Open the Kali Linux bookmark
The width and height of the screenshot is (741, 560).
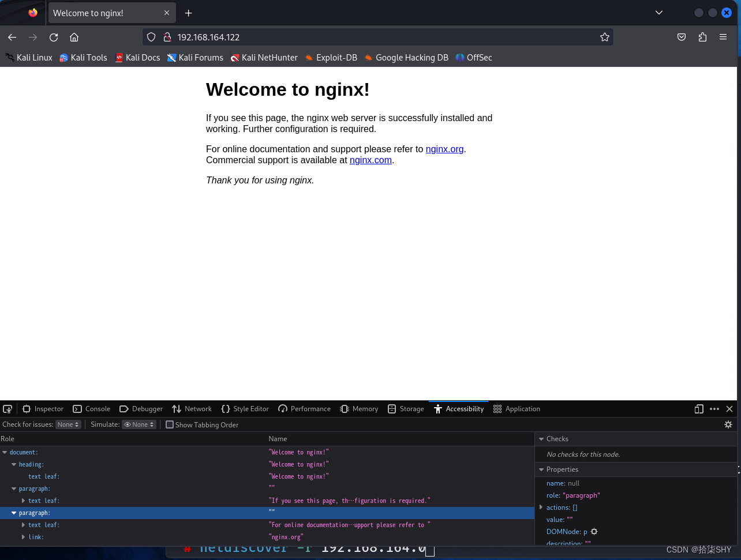pyautogui.click(x=29, y=58)
